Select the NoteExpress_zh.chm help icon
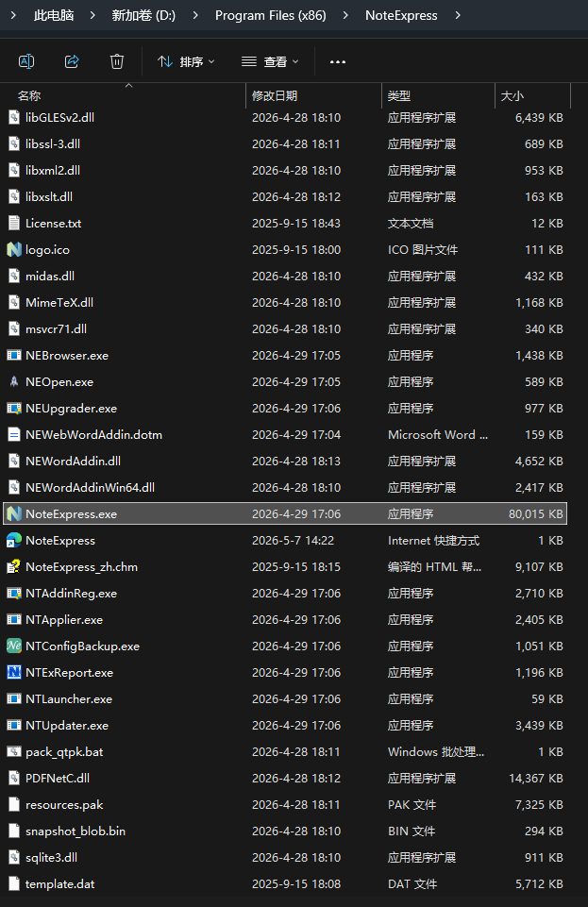The width and height of the screenshot is (588, 907). [x=14, y=567]
